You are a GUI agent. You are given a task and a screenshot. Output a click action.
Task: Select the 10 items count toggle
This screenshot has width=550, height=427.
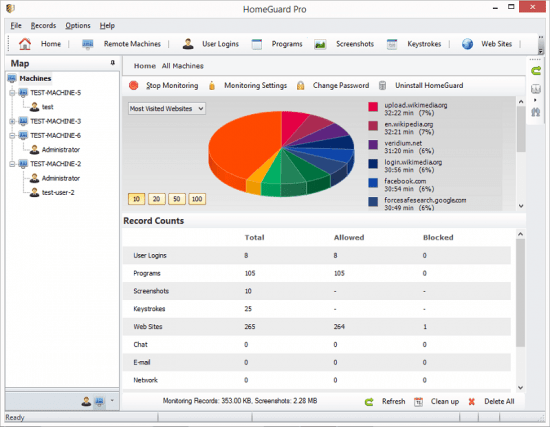(x=136, y=199)
